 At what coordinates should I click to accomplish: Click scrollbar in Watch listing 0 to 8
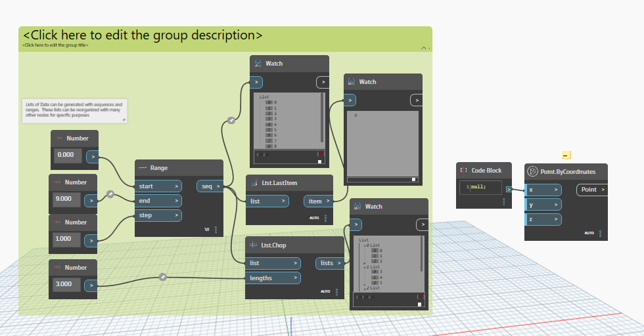click(x=323, y=117)
